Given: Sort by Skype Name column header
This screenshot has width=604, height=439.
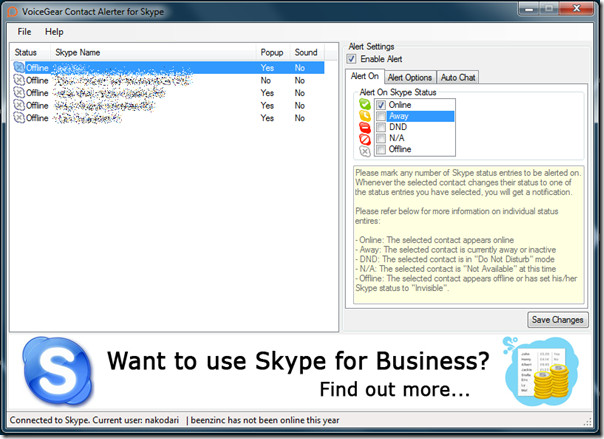Looking at the screenshot, I should pos(154,52).
